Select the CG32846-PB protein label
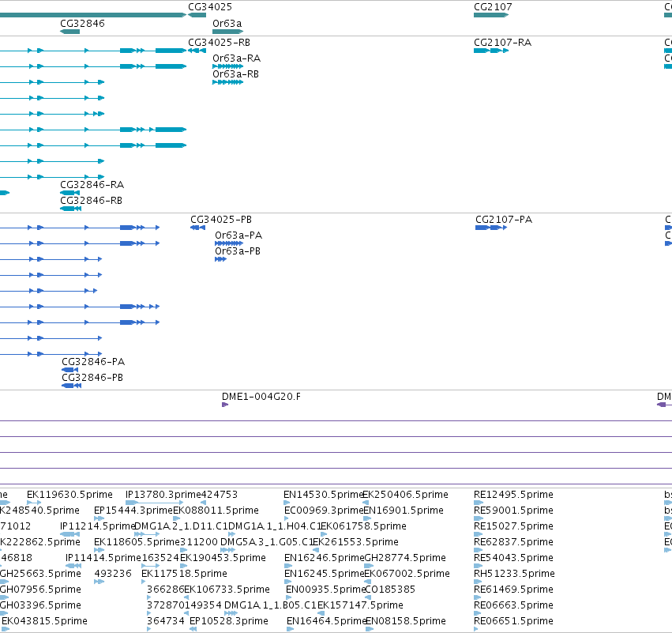The image size is (672, 633). coord(92,378)
